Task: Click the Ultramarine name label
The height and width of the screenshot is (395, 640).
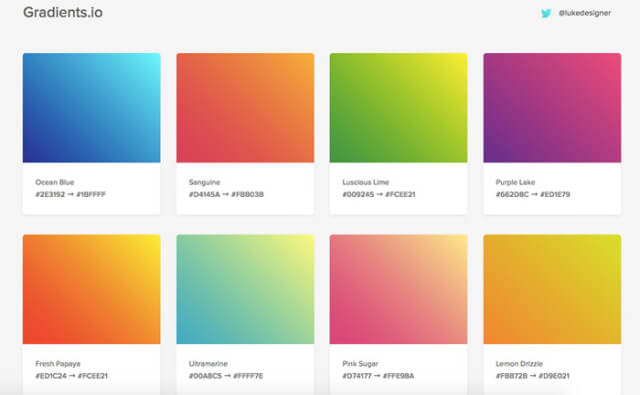Action: (x=208, y=364)
